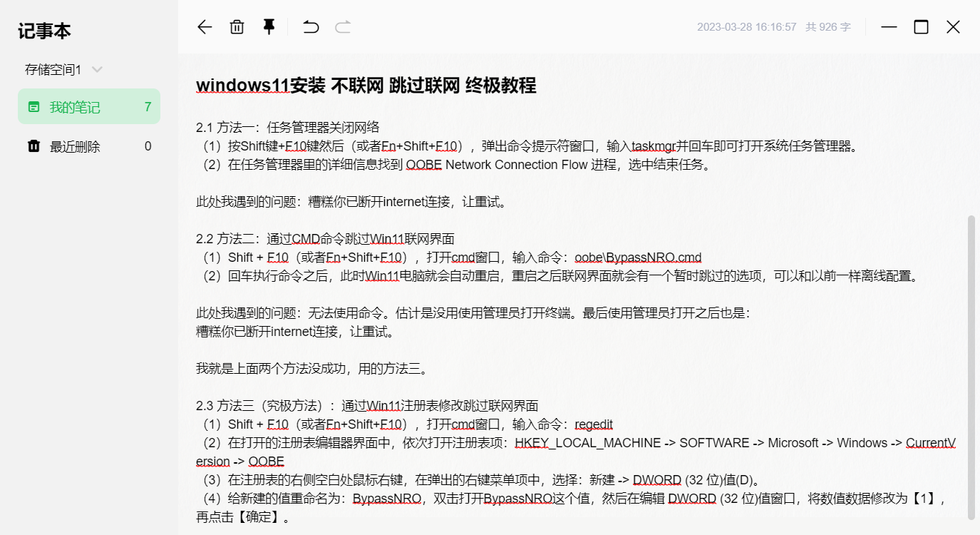Screen dimensions: 980x535
Task: Maximize the notepad window
Action: [921, 27]
